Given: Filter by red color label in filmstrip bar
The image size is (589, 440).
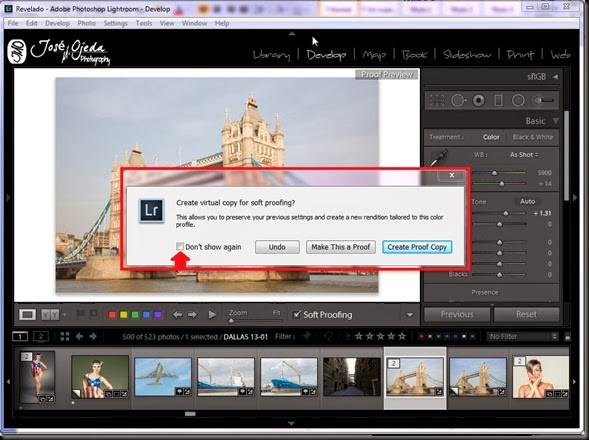Looking at the screenshot, I should pyautogui.click(x=421, y=336).
